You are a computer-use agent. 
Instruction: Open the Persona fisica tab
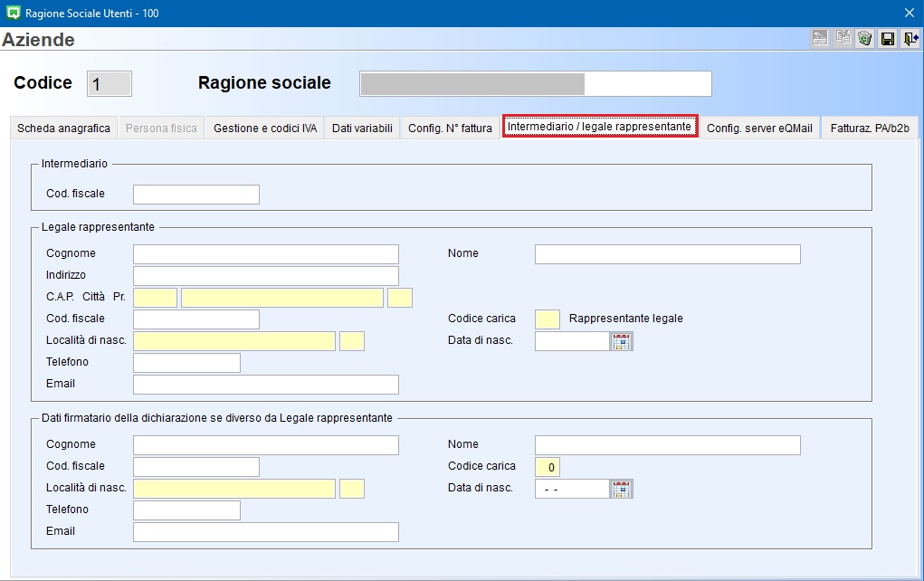pyautogui.click(x=161, y=128)
